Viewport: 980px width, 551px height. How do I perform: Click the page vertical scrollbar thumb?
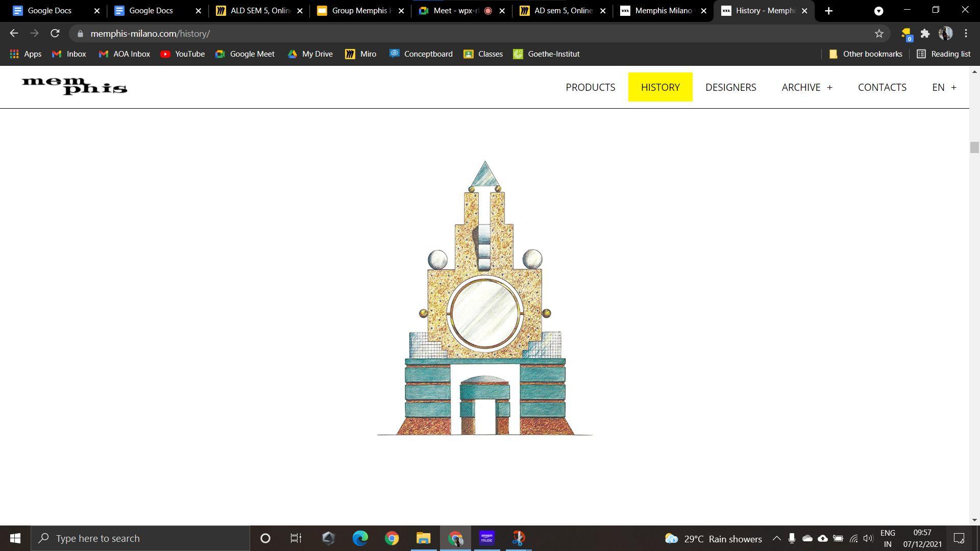coord(974,147)
